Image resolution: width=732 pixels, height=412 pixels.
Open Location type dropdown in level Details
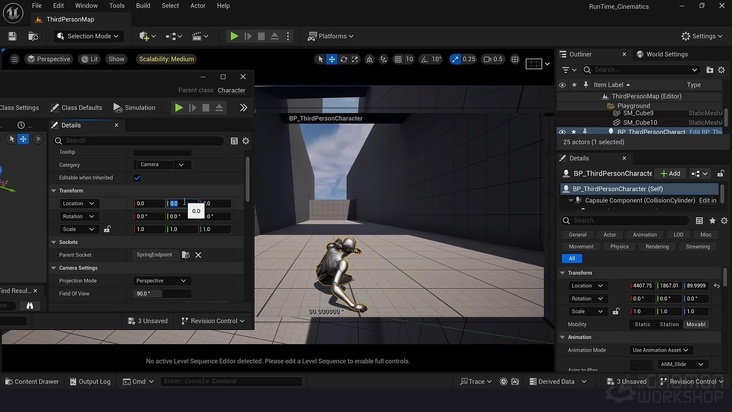click(587, 286)
